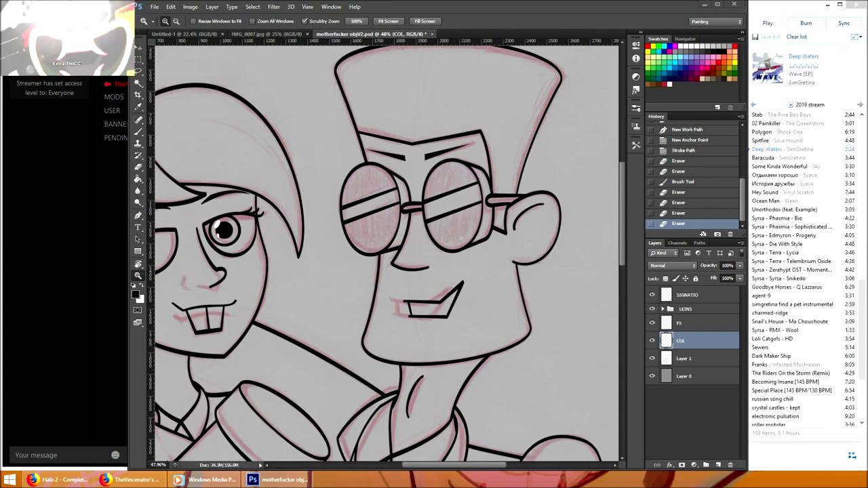
Task: Open the Fill value dropdown arrow
Action: [x=740, y=279]
